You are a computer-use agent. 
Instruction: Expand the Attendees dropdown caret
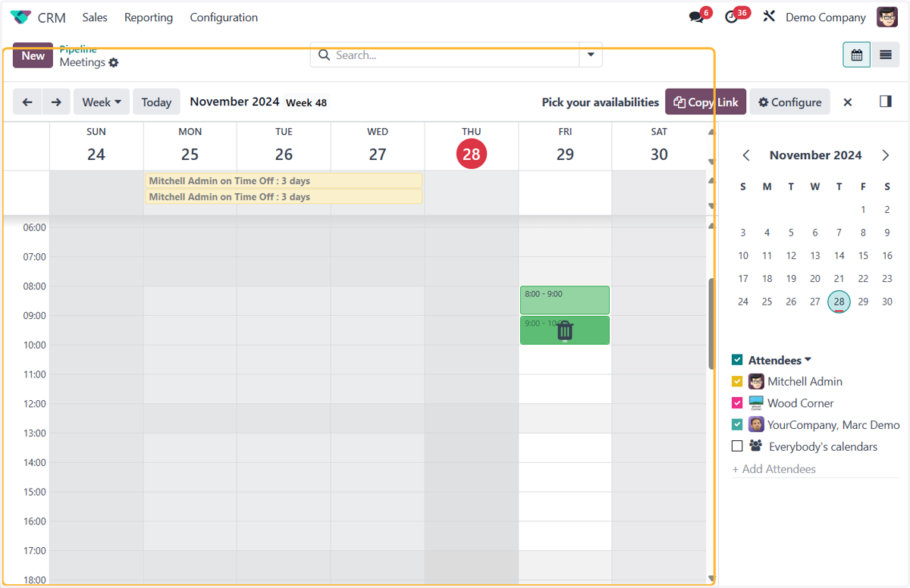[x=808, y=360]
